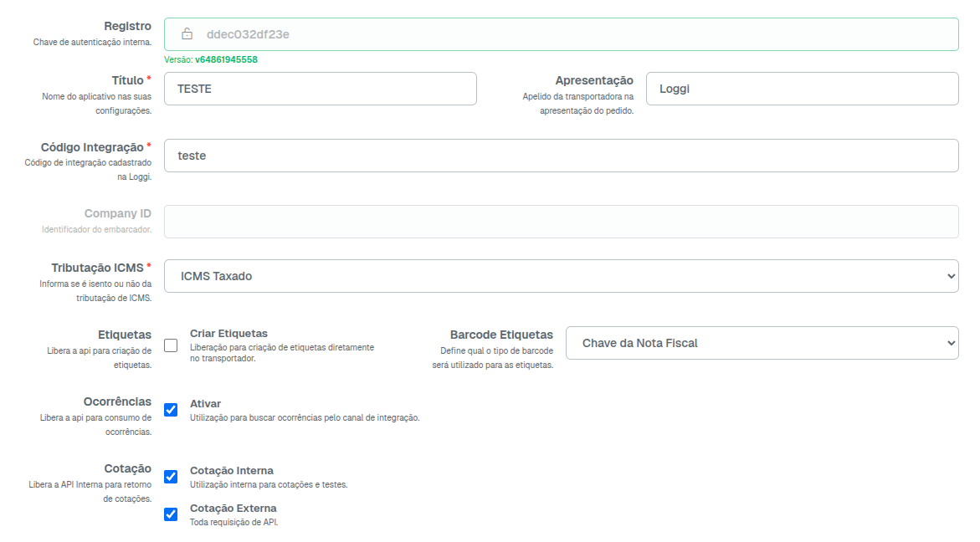Expand the Barcode Etiquetas dropdown
Image resolution: width=980 pixels, height=542 pixels.
coord(762,343)
